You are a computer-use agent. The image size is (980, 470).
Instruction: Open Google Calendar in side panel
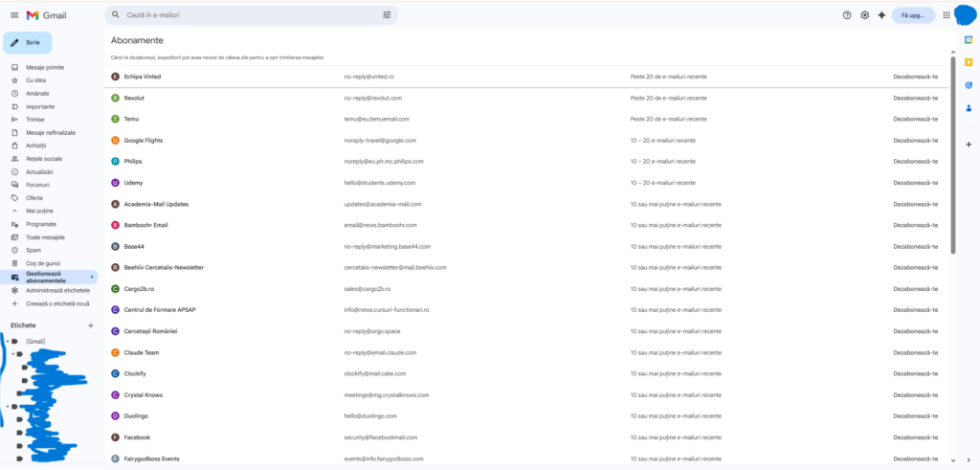tap(969, 39)
